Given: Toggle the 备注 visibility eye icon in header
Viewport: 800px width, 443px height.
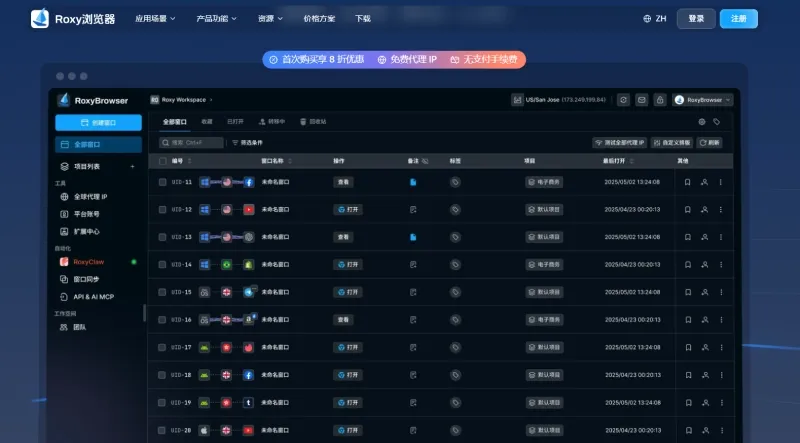Looking at the screenshot, I should (x=425, y=161).
